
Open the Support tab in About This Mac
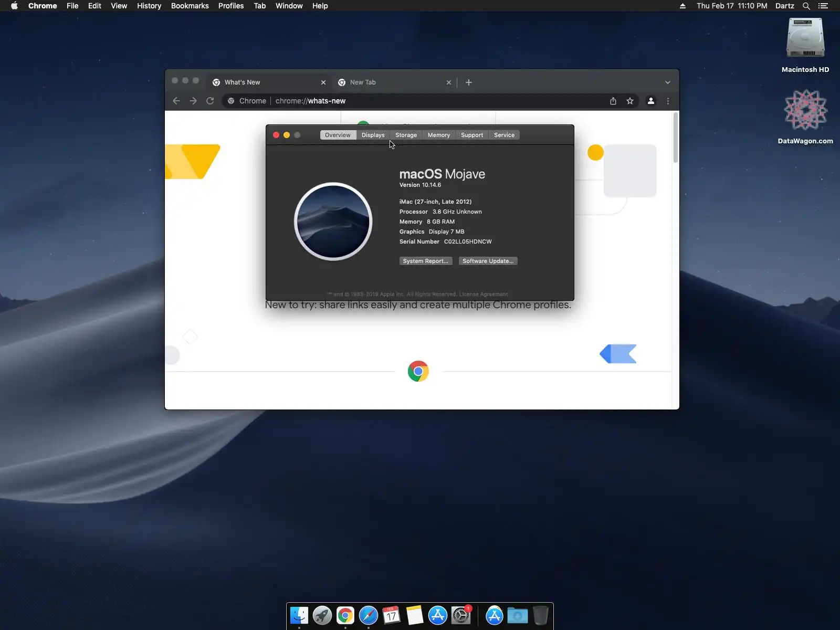[x=472, y=135]
